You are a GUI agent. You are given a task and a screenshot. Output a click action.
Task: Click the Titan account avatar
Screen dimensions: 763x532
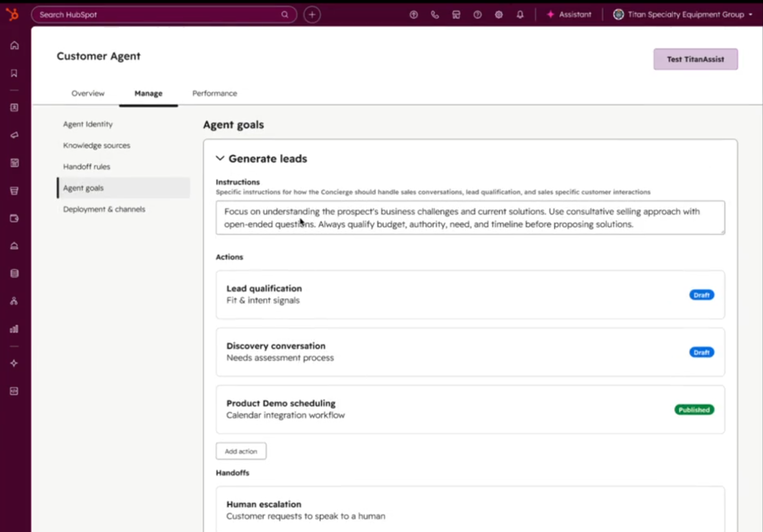coord(618,15)
